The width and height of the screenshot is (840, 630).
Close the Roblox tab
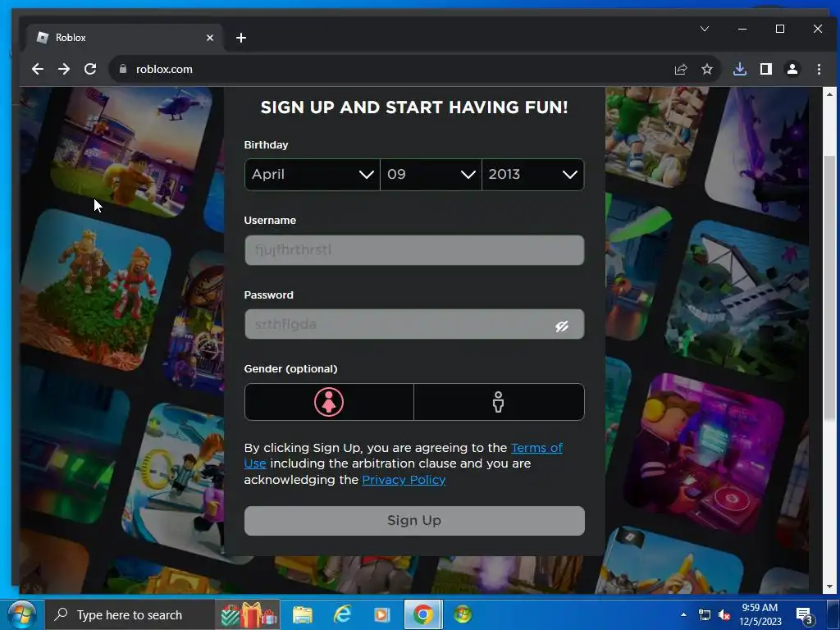coord(210,38)
